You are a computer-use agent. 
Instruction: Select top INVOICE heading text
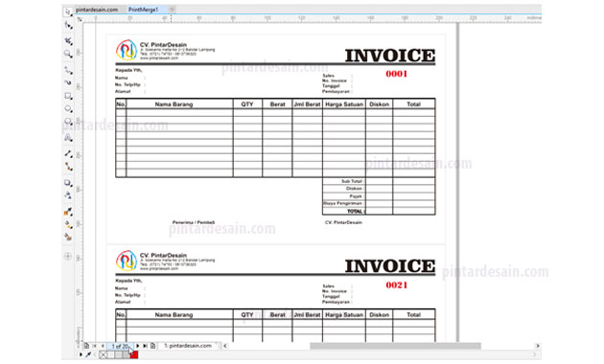point(390,56)
